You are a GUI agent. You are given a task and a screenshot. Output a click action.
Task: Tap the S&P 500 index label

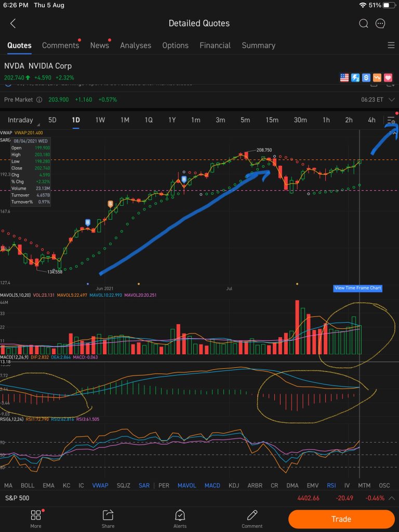[x=17, y=498]
